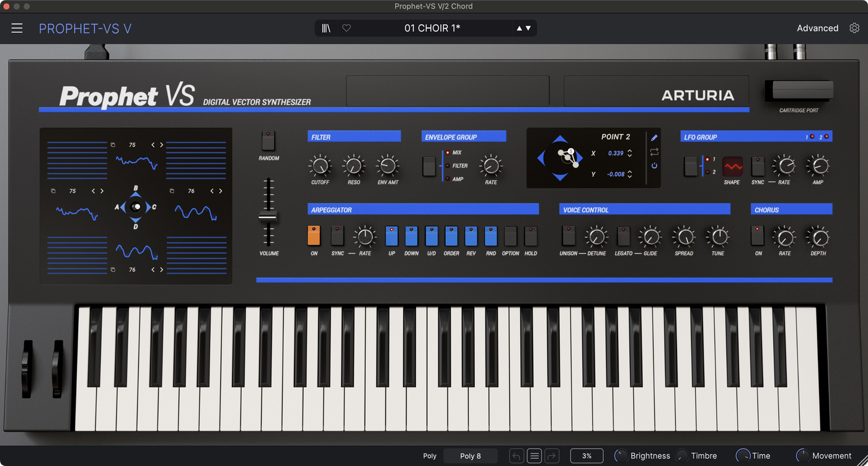
Task: Select arpeggiator U/D mode
Action: [x=432, y=236]
